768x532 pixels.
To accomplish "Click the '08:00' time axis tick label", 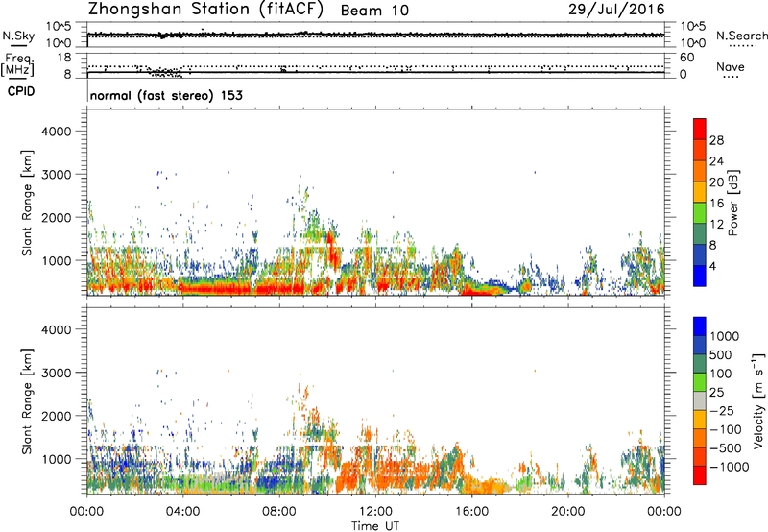I will pyautogui.click(x=279, y=512).
